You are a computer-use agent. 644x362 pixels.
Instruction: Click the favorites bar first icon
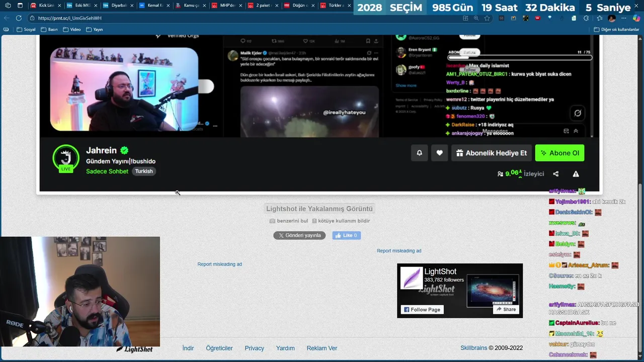[x=6, y=30]
